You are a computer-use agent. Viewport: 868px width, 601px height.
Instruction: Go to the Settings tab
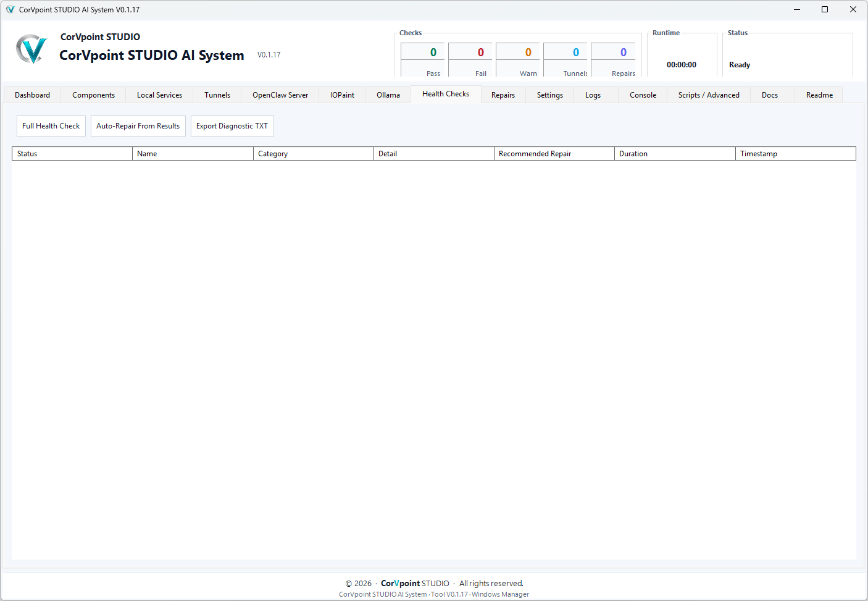point(550,95)
